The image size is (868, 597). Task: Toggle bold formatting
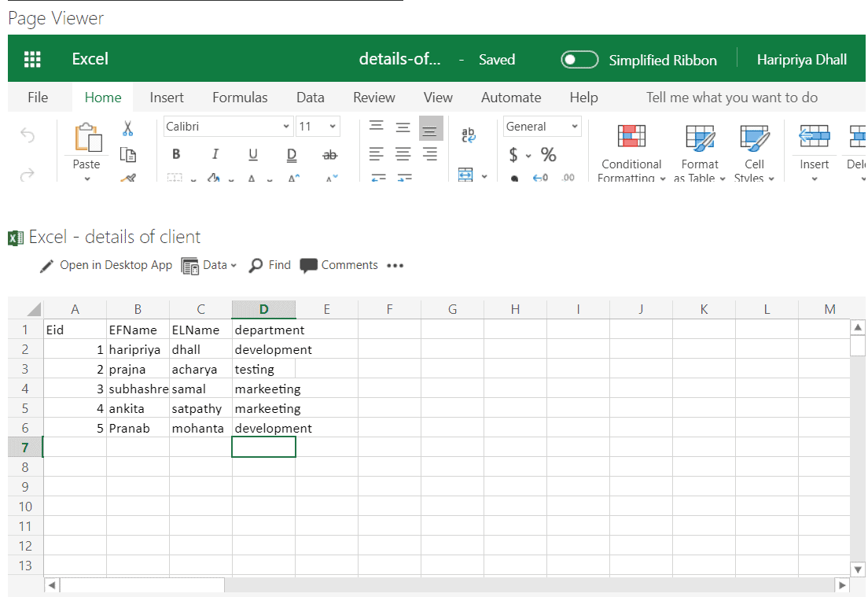click(x=176, y=154)
